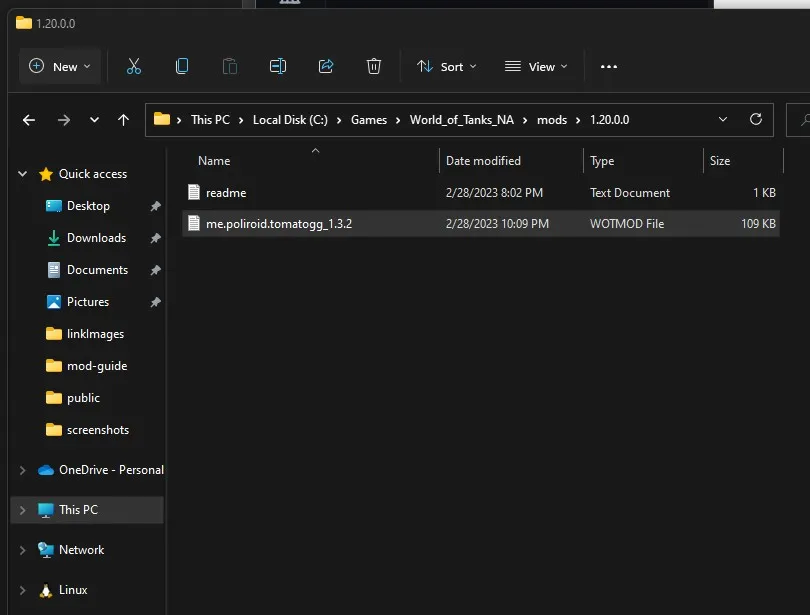Select the readme text document

pyautogui.click(x=226, y=193)
